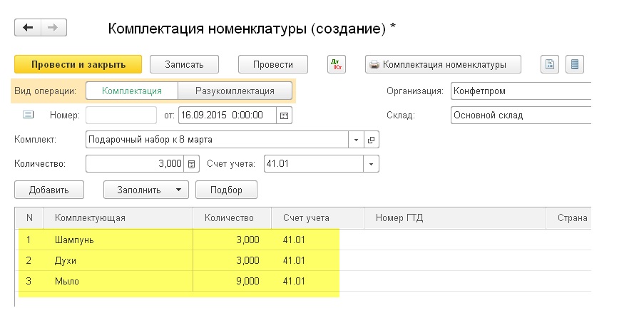Select the Духи row cell
The width and height of the screenshot is (644, 313).
click(x=118, y=260)
